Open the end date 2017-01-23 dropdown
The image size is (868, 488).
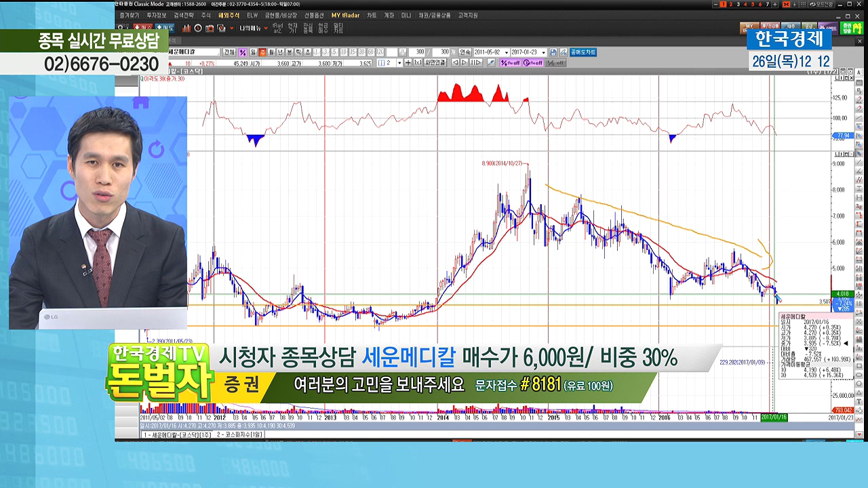click(543, 52)
